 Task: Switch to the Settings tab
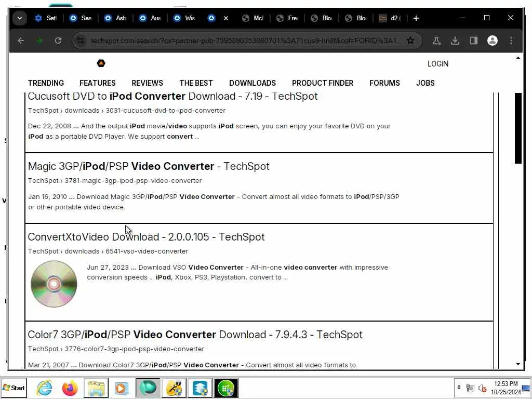point(46,18)
